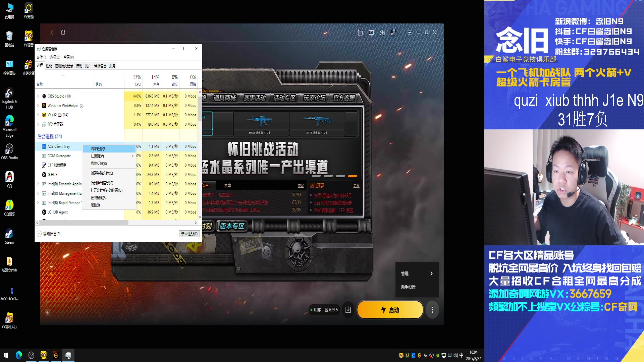
Task: Open the WeGame hamburger main menu
Action: [410, 33]
